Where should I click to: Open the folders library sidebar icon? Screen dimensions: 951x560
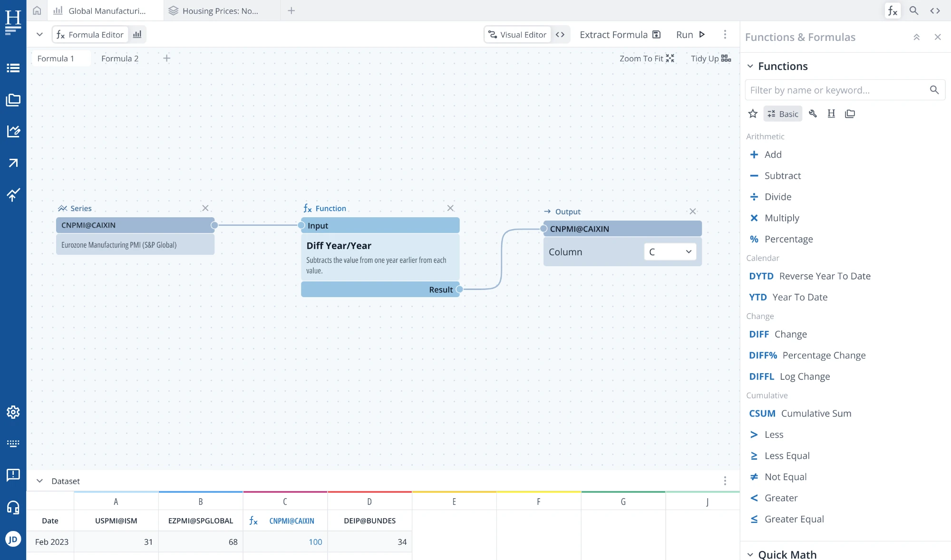(13, 100)
